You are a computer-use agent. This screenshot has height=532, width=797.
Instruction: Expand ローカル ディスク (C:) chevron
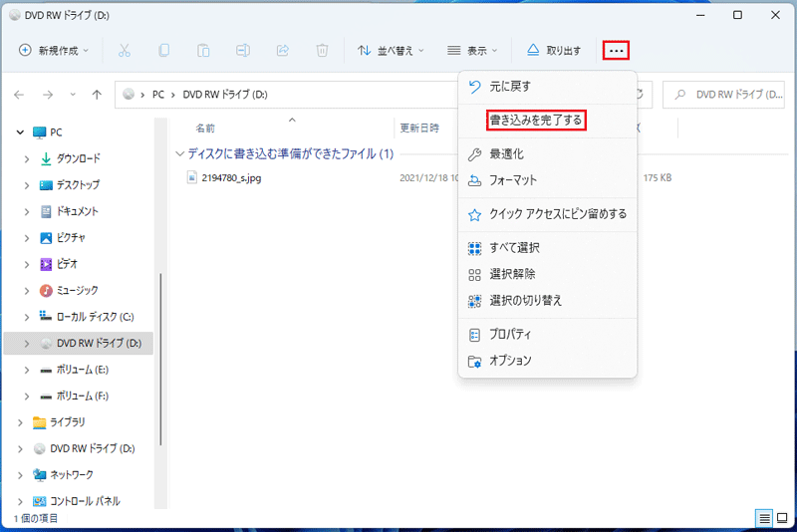coord(27,317)
